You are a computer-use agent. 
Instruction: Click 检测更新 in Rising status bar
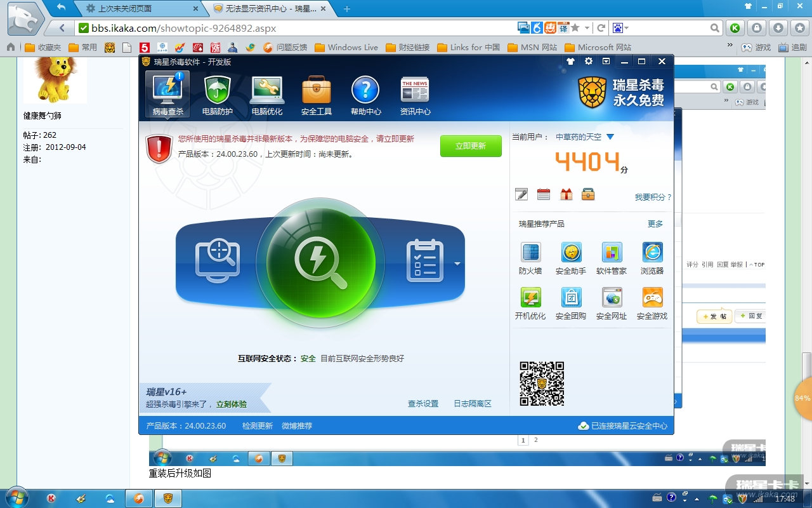[258, 426]
